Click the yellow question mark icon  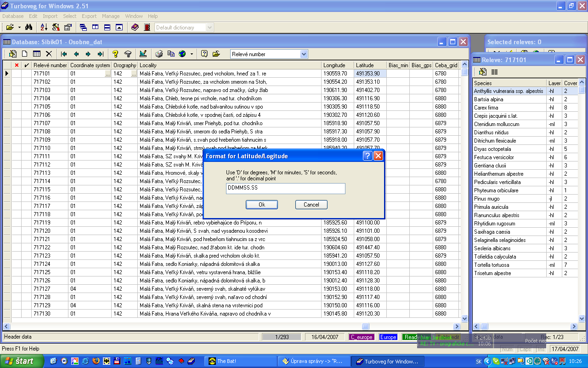click(115, 54)
